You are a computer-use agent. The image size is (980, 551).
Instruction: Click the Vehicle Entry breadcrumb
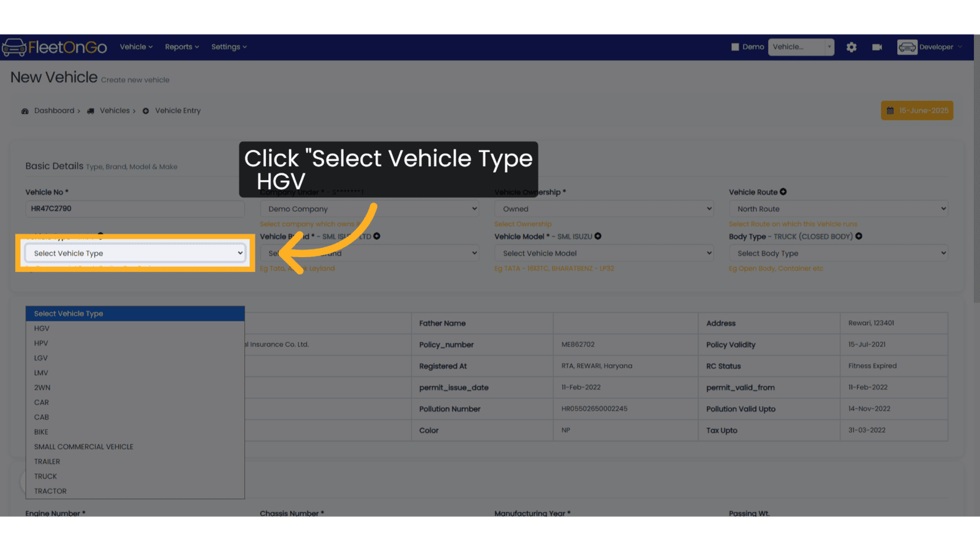[x=178, y=111]
